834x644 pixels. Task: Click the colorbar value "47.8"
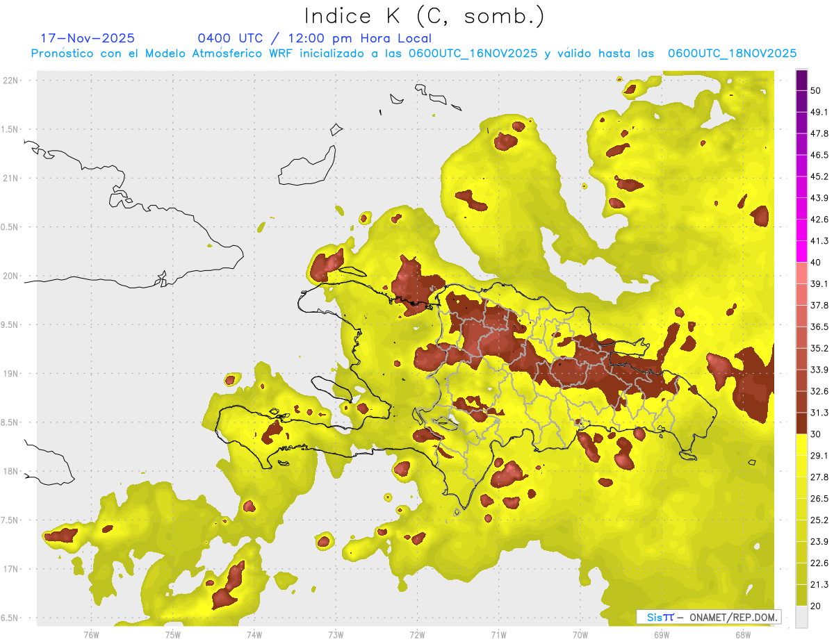tap(819, 133)
